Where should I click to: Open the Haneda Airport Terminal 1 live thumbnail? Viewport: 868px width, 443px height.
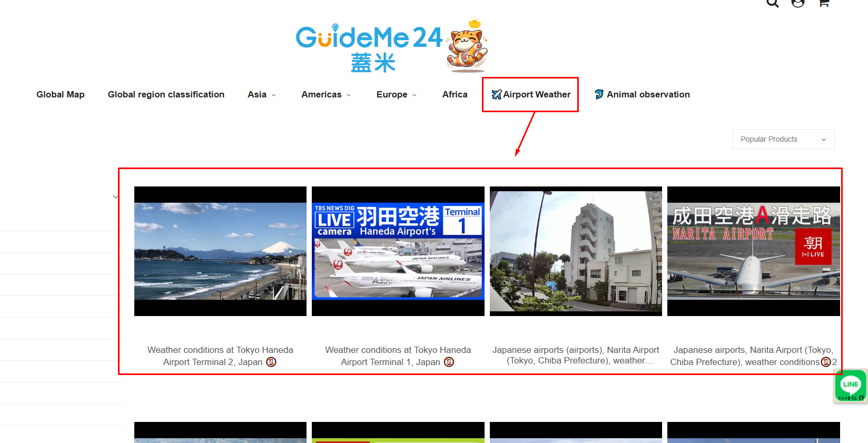[398, 251]
